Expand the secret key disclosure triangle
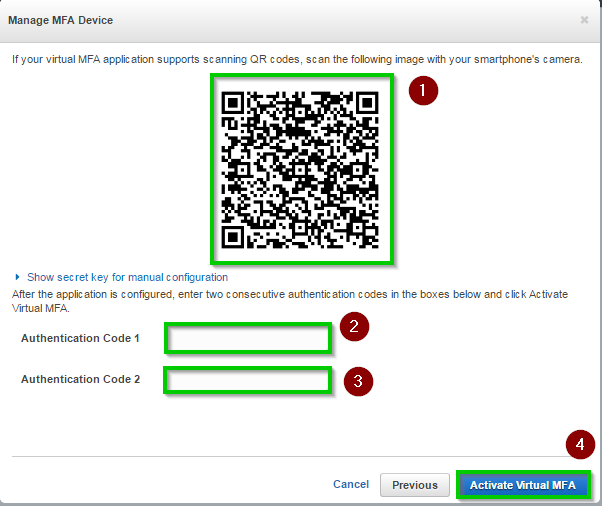The image size is (602, 506). [18, 277]
